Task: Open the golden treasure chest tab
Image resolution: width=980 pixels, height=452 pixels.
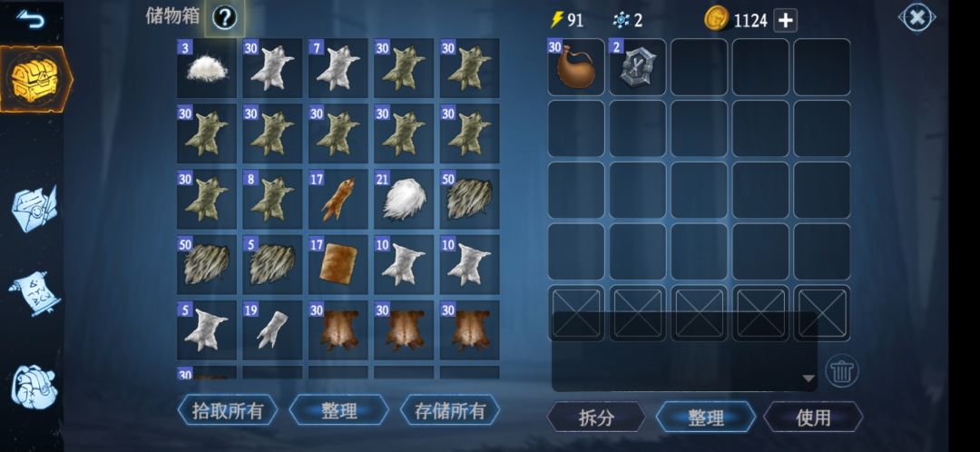Action: 35,79
